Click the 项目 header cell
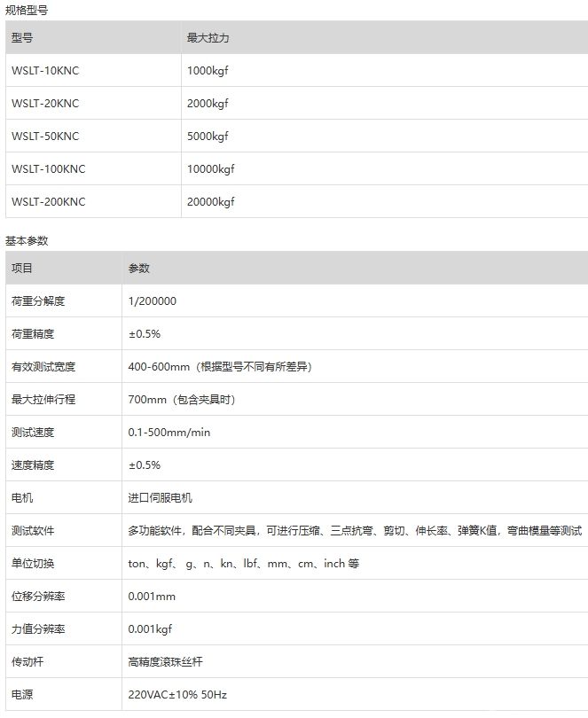 point(22,269)
